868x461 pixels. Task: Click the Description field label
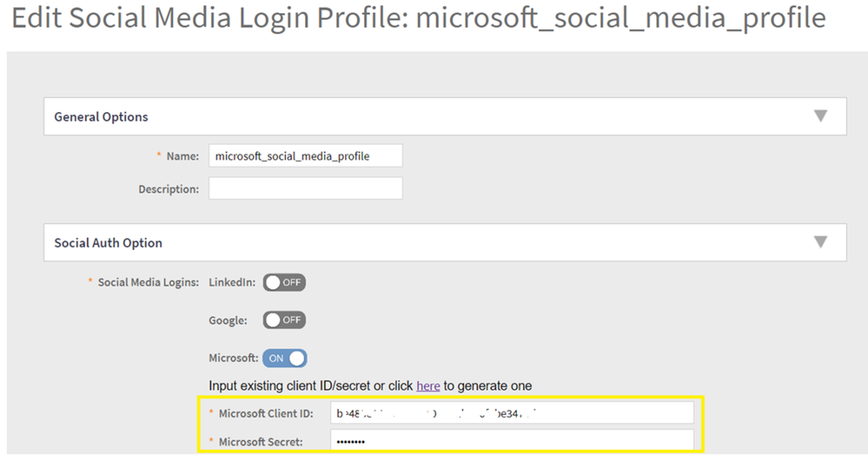pyautogui.click(x=168, y=188)
